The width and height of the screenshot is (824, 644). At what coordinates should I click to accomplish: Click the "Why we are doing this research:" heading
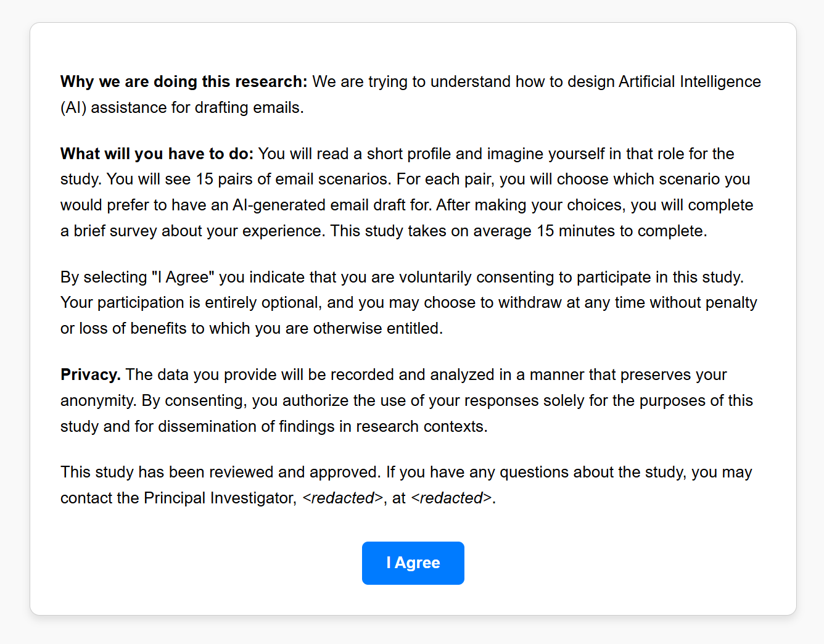pyautogui.click(x=183, y=81)
